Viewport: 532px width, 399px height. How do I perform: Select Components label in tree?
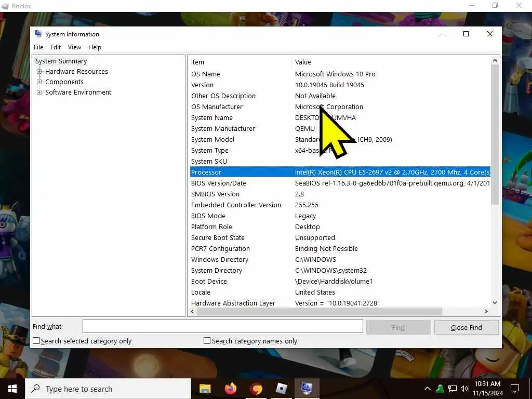64,82
